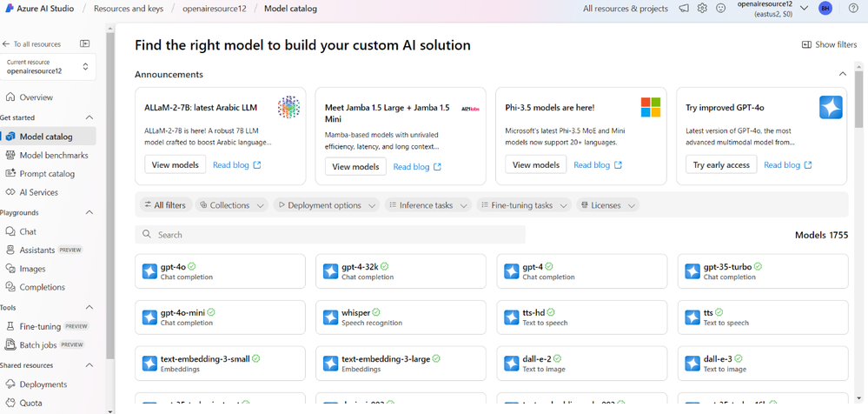Click the feedback smiley icon
868x414 pixels.
pyautogui.click(x=721, y=9)
